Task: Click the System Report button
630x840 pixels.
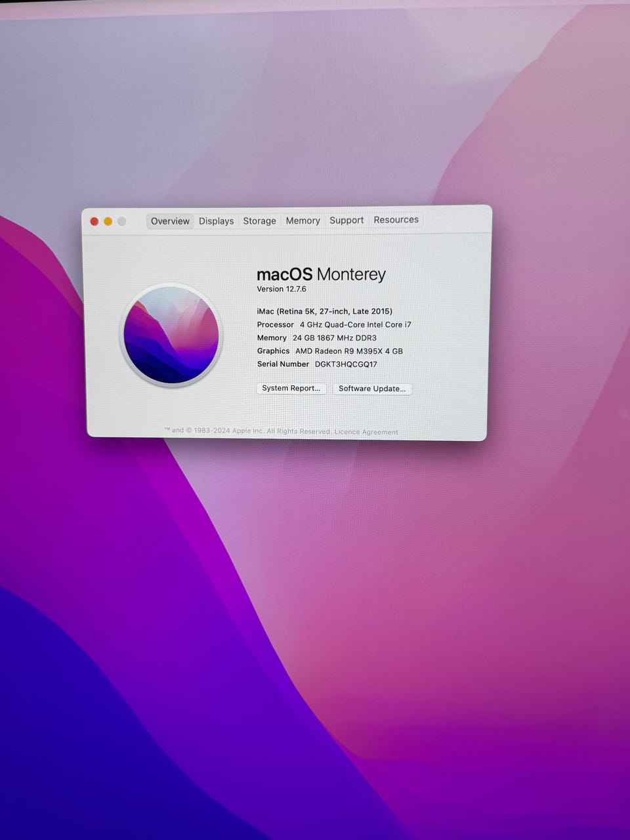Action: coord(291,388)
